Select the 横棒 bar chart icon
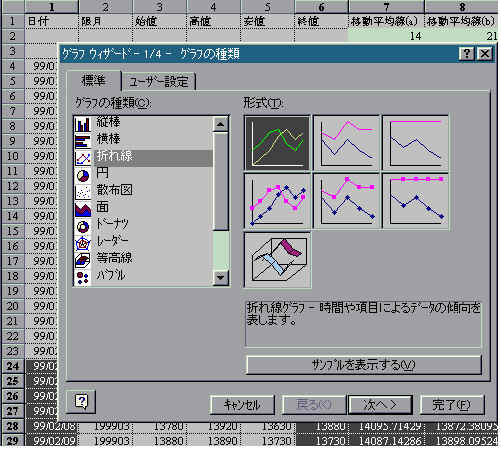 point(83,141)
